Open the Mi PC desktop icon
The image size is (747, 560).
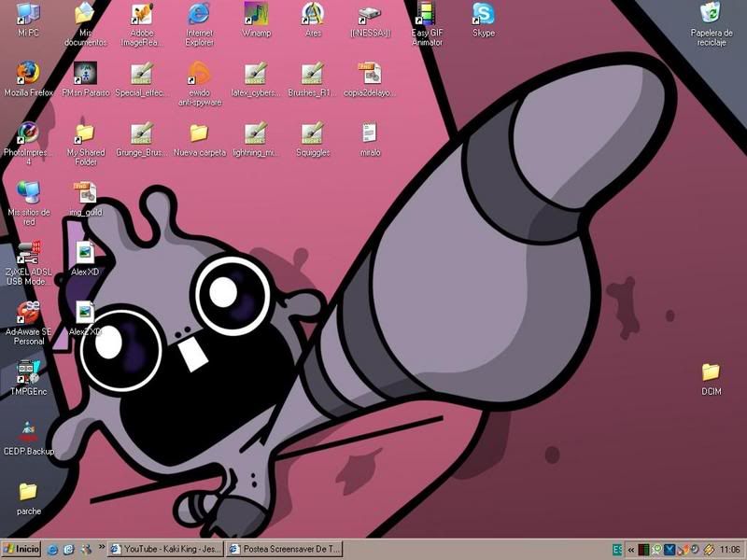point(28,20)
